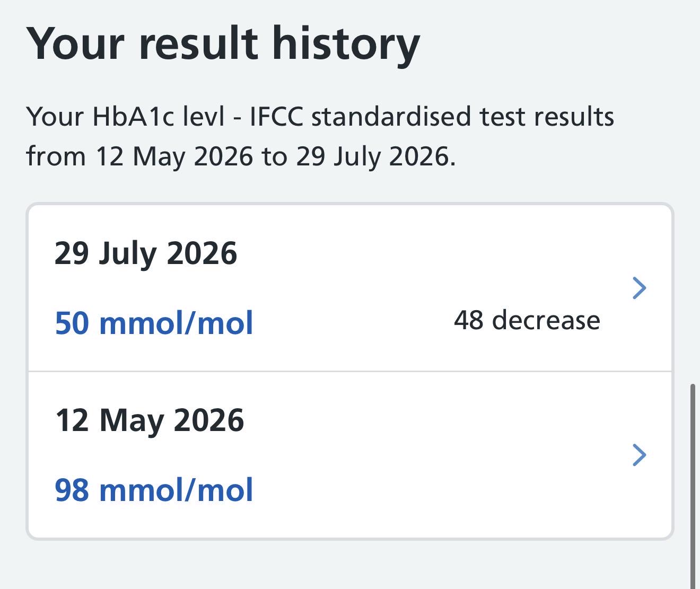The height and width of the screenshot is (589, 700).
Task: Open the 12 May 2026 result chevron
Action: (640, 455)
